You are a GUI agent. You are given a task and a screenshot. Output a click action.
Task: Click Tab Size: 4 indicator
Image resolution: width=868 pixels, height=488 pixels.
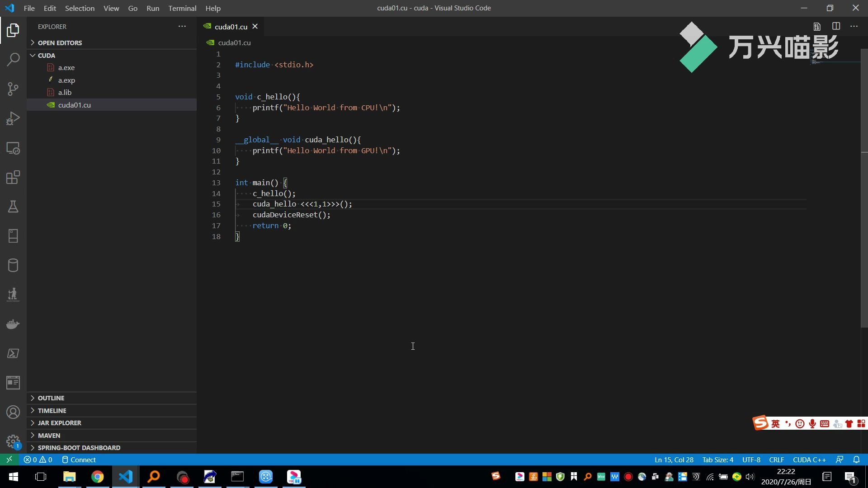point(717,460)
